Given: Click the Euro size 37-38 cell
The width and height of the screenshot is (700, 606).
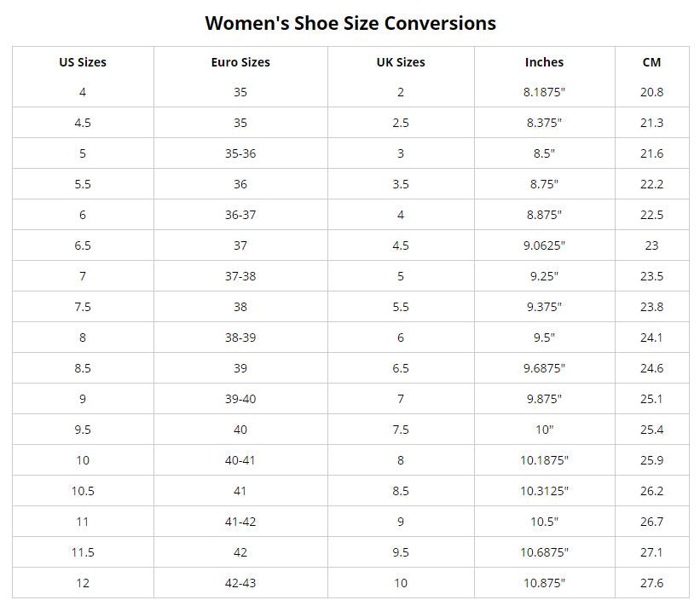Looking at the screenshot, I should 240,276.
